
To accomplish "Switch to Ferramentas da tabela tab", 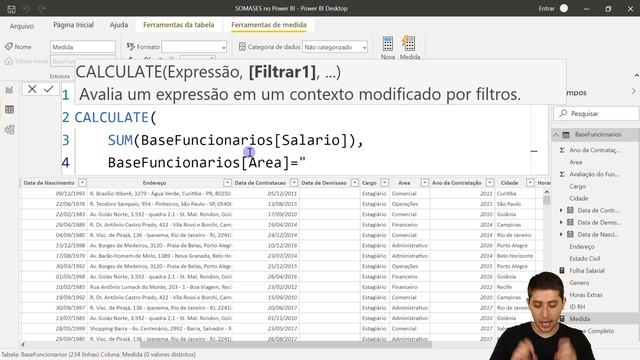I will pyautogui.click(x=178, y=25).
